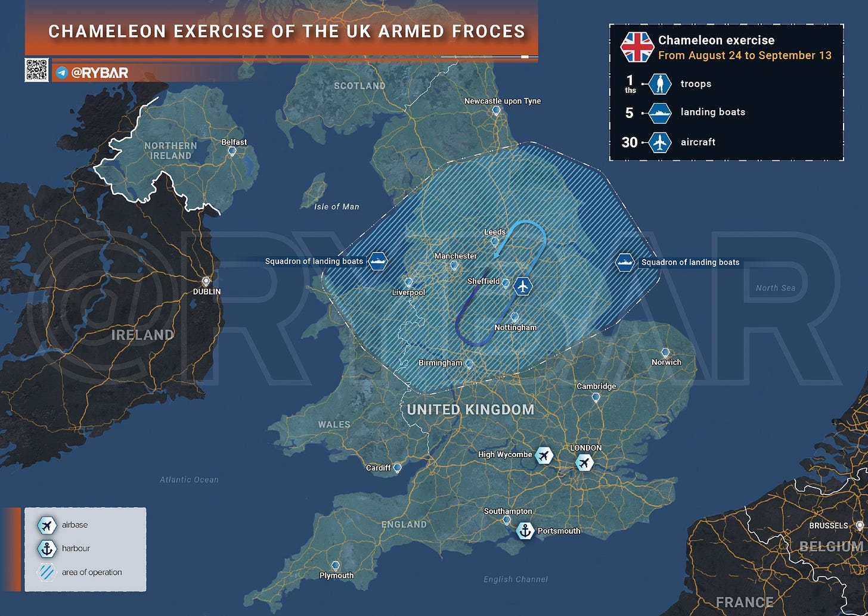Viewport: 868px width, 616px height.
Task: Click the Portsmouth harbour anchor icon
Action: (525, 530)
